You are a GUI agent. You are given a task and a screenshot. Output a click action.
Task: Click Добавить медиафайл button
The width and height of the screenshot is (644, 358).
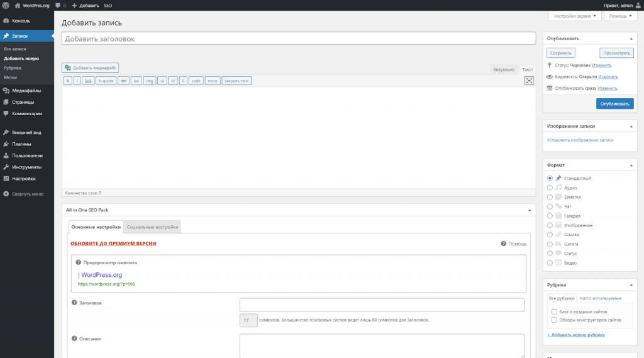[x=91, y=68]
